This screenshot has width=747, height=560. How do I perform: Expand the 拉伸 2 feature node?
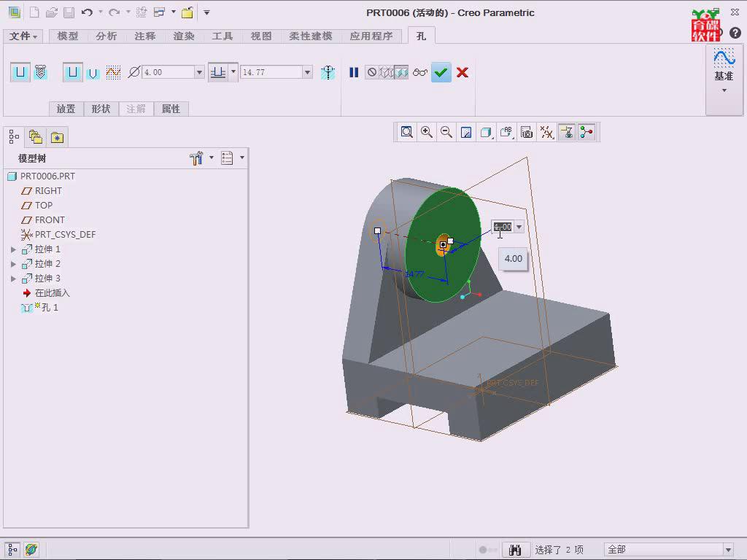[13, 264]
